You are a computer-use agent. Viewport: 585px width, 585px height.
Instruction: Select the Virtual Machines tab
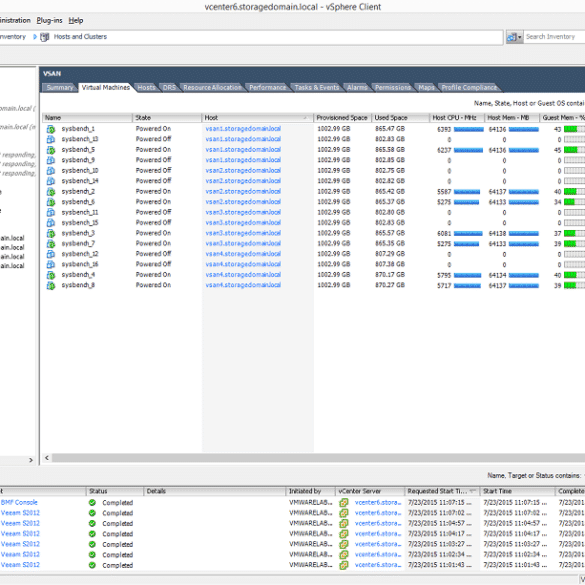tap(106, 88)
